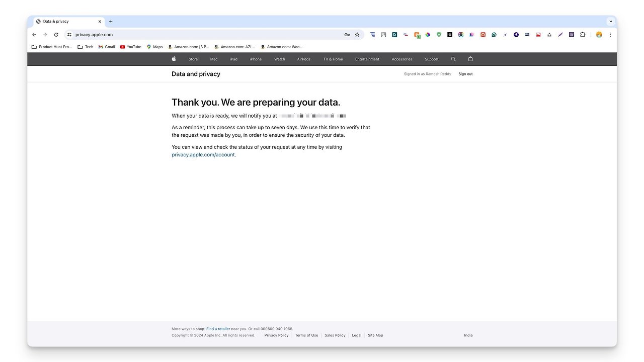Open the Chrome profile avatar
The height and width of the screenshot is (362, 644).
[x=599, y=35]
